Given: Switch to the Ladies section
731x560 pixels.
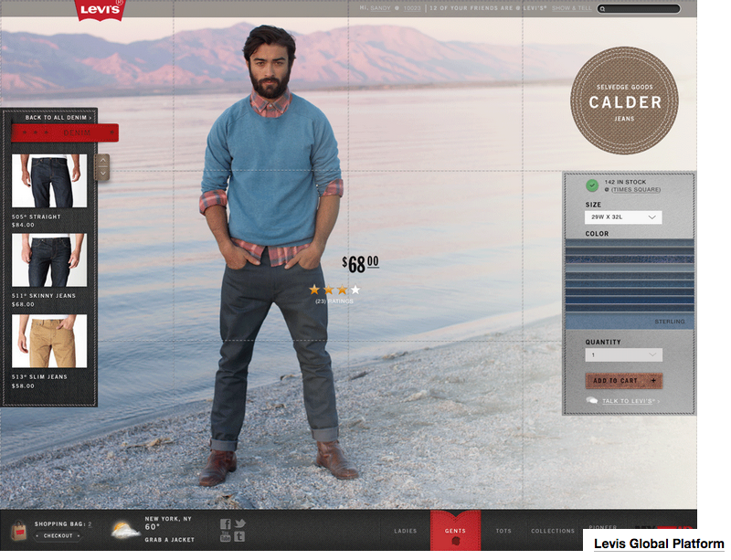Looking at the screenshot, I should coord(405,531).
